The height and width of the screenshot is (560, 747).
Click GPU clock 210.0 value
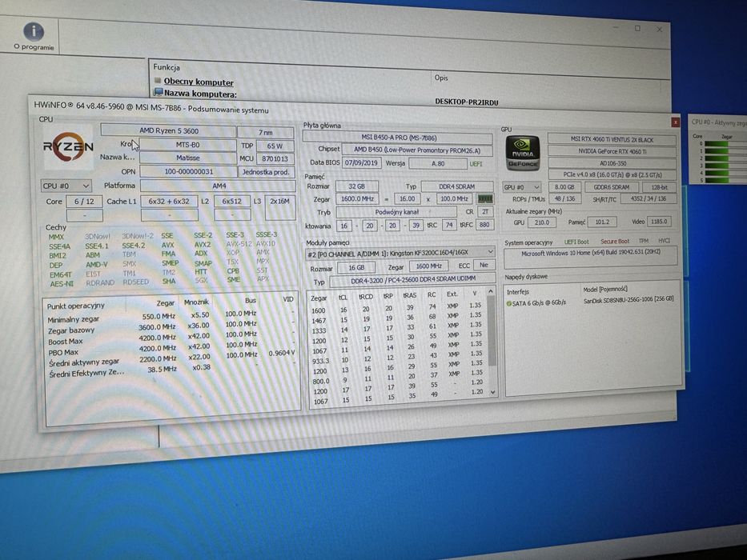[542, 222]
